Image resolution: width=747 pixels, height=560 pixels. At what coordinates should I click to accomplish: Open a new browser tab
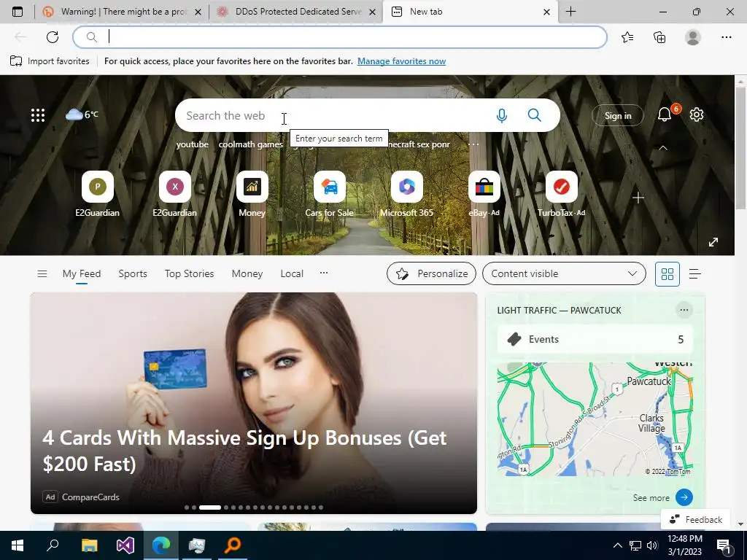(x=570, y=12)
